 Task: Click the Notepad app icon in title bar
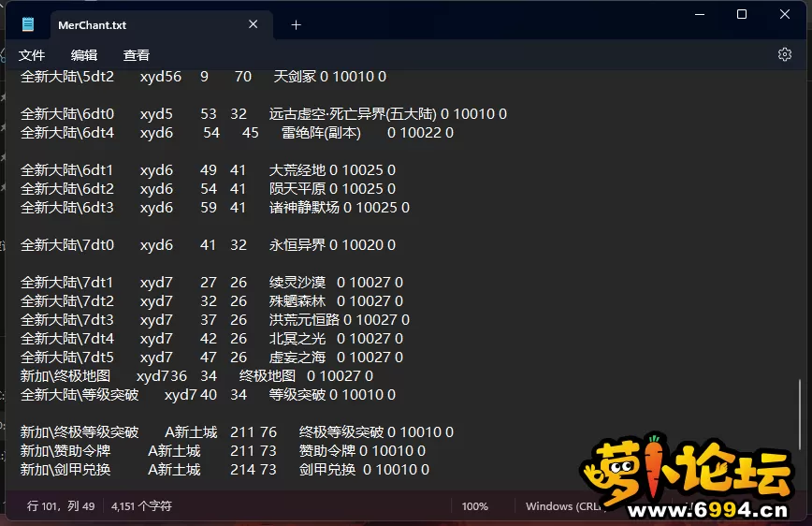(x=28, y=24)
